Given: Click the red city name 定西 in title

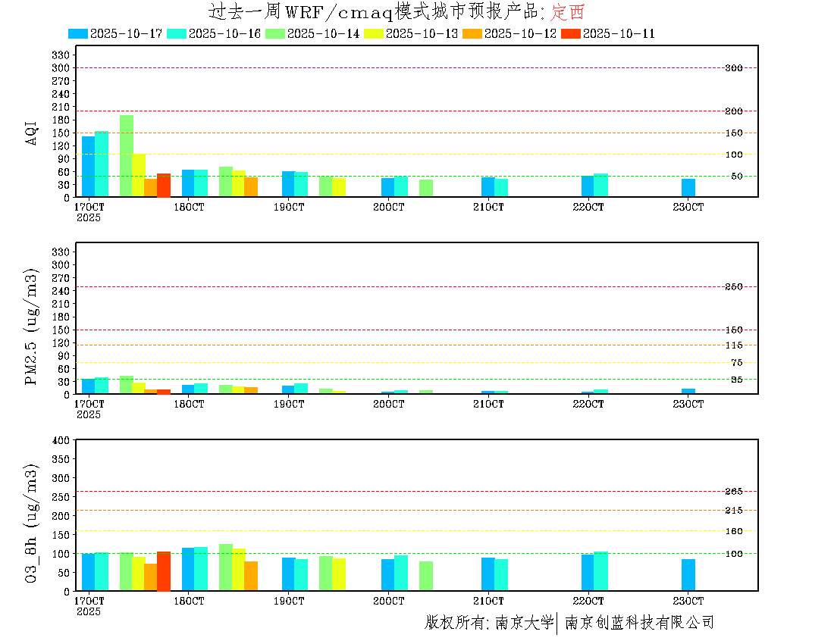Looking at the screenshot, I should pyautogui.click(x=567, y=12).
